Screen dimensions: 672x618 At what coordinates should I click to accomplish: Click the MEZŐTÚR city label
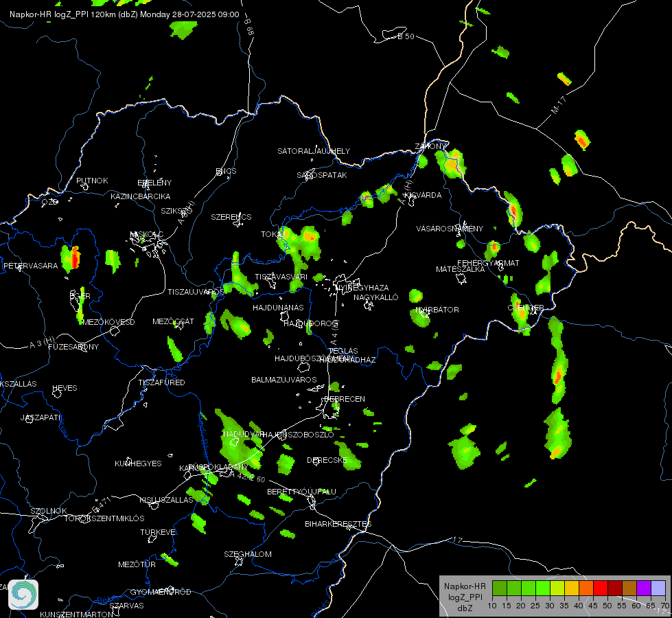click(137, 564)
